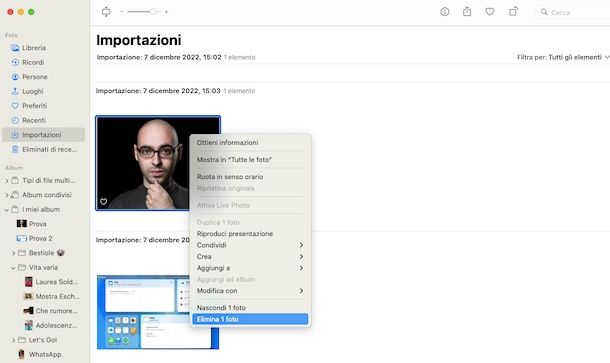Screen dimensions: 610x363
Task: Choose Elimina 1 foto
Action: pos(250,319)
